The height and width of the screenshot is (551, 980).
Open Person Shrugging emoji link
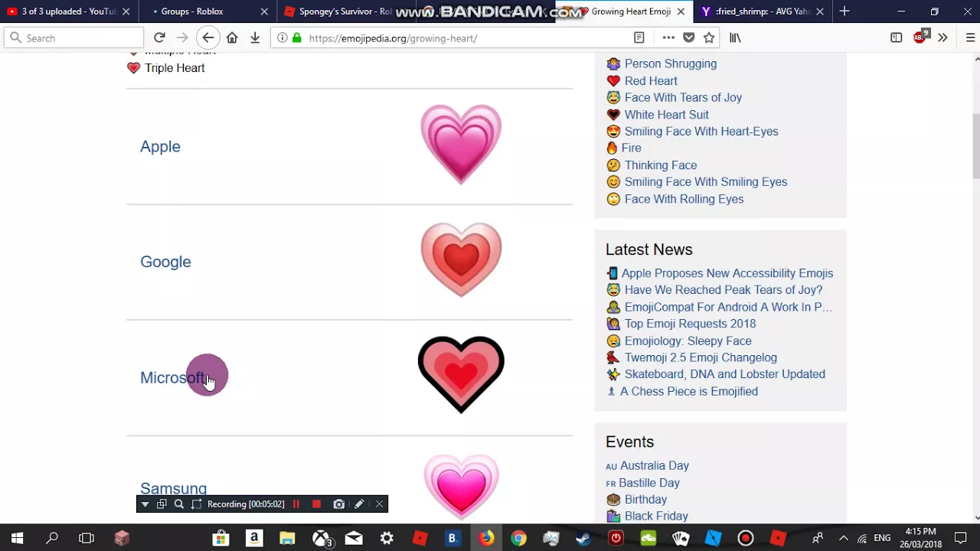point(671,64)
